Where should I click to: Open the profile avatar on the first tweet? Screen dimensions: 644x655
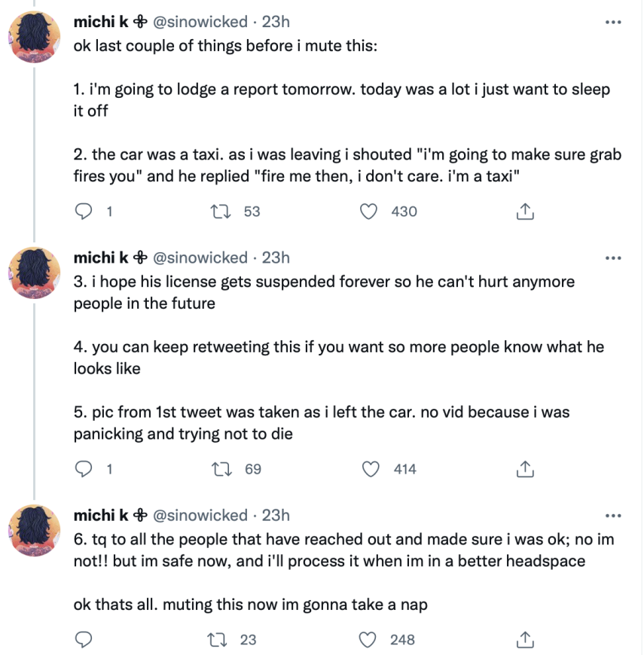point(34,37)
